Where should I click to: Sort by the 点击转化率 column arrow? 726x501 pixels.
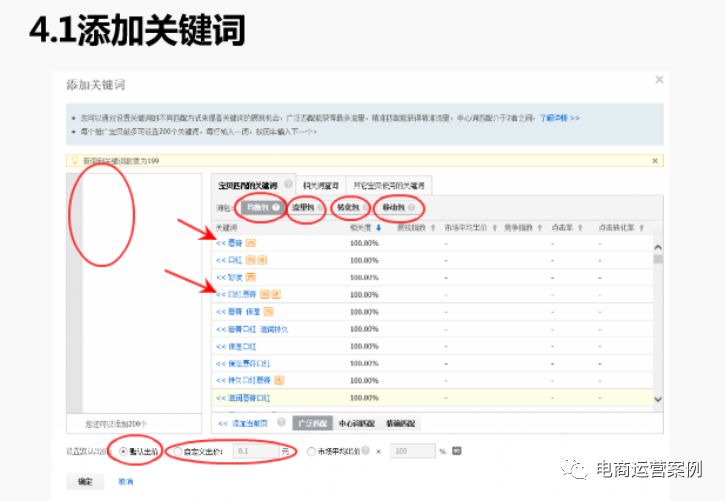(642, 227)
